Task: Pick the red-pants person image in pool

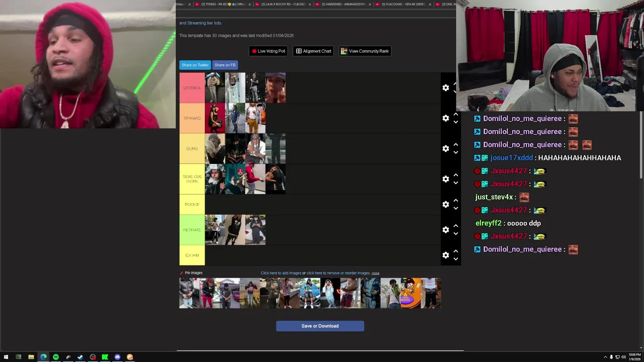Action: coord(209,293)
